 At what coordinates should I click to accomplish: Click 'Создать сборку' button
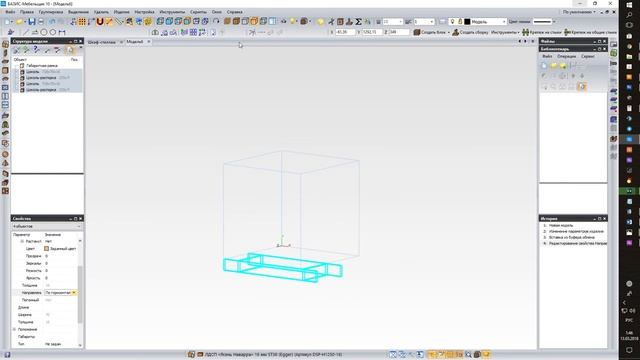[x=470, y=32]
